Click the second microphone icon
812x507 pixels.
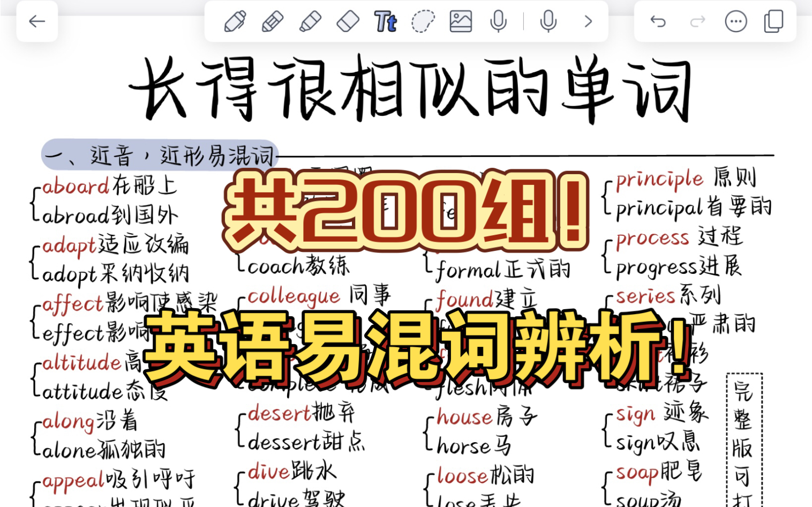click(x=548, y=21)
